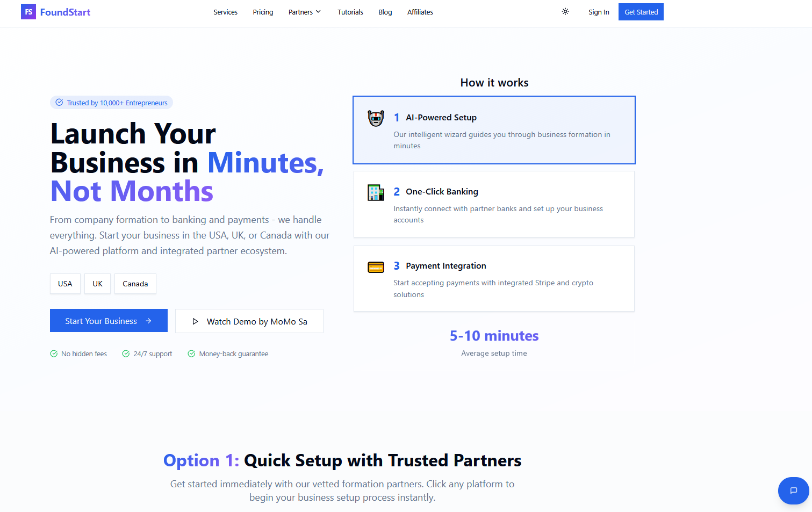This screenshot has width=812, height=512.
Task: Open the Services menu item
Action: point(225,12)
